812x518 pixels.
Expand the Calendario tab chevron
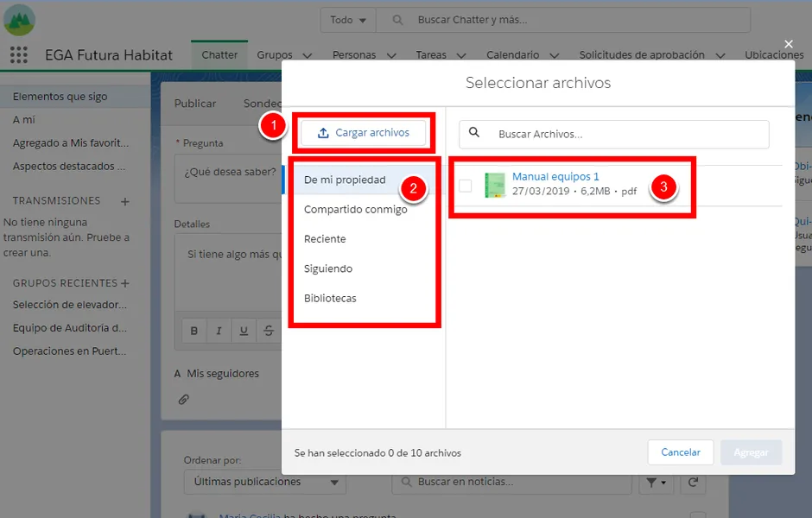click(x=554, y=55)
